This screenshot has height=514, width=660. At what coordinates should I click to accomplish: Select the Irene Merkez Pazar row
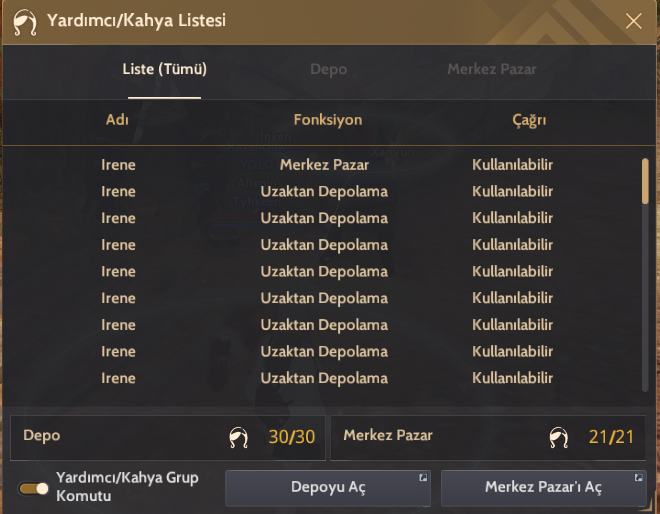click(x=324, y=165)
